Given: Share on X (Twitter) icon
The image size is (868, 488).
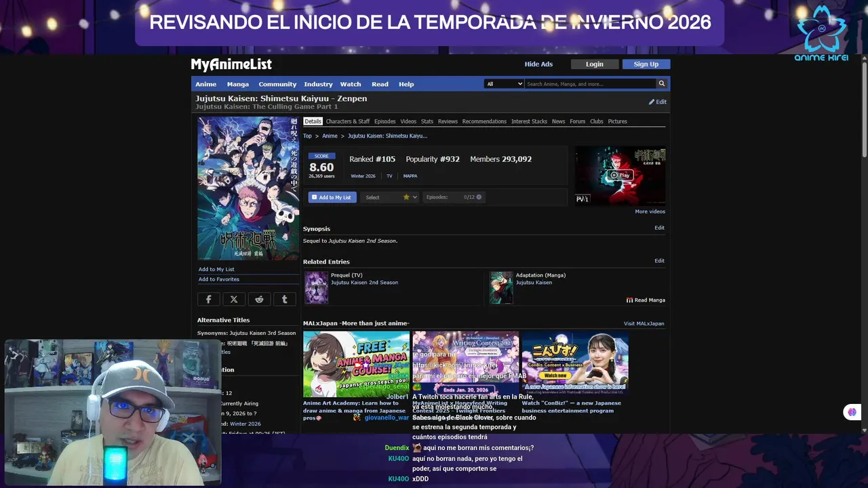Looking at the screenshot, I should click(x=234, y=299).
